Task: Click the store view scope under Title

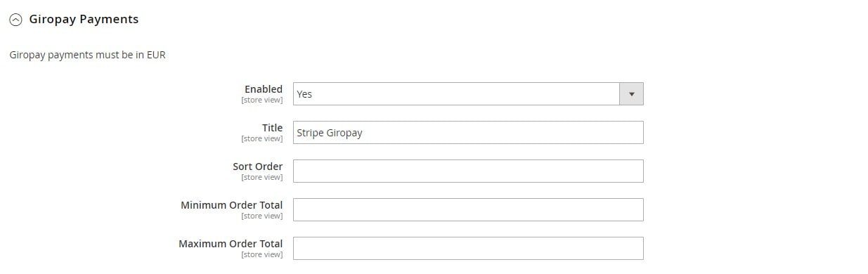Action: pos(262,139)
